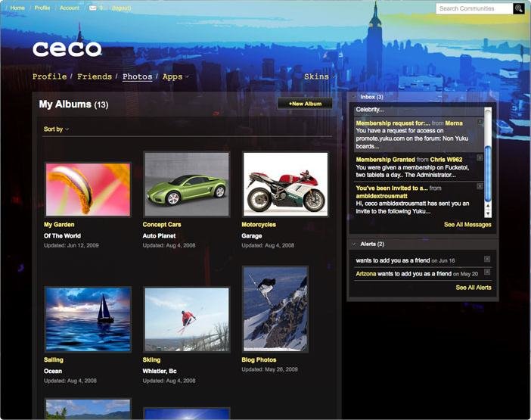The height and width of the screenshot is (420, 531).
Task: Go to the Profile tab
Action: pos(49,76)
